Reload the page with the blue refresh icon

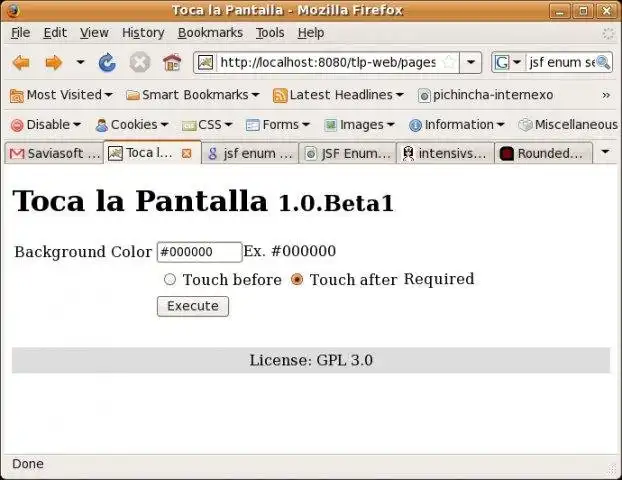(x=107, y=63)
